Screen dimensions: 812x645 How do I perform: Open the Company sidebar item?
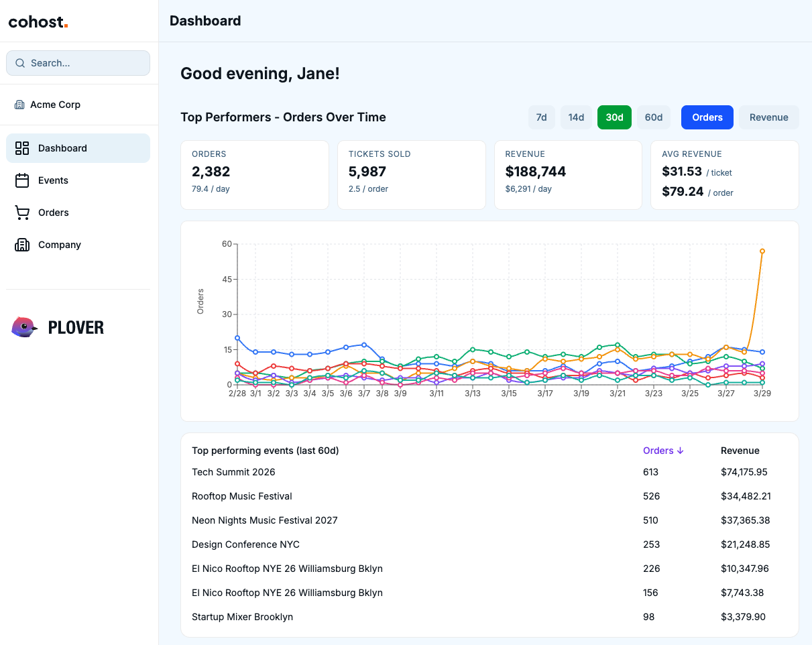tap(78, 245)
